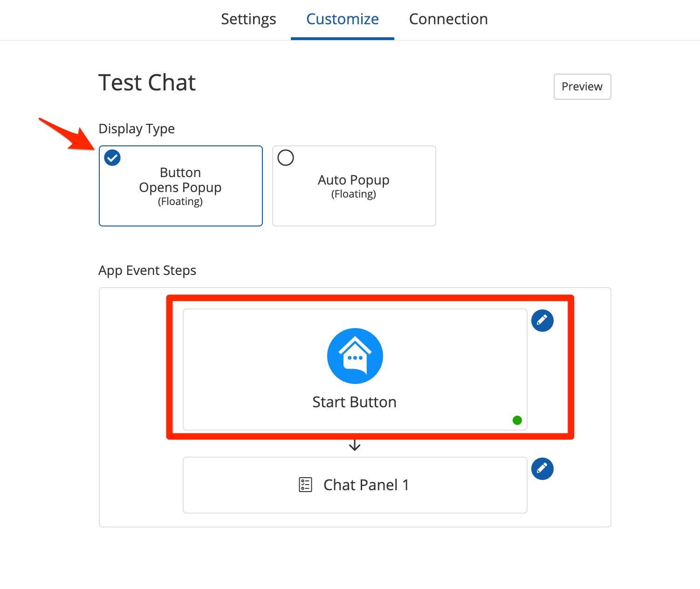Click the checked circle for Button Opens Popup

click(x=112, y=158)
